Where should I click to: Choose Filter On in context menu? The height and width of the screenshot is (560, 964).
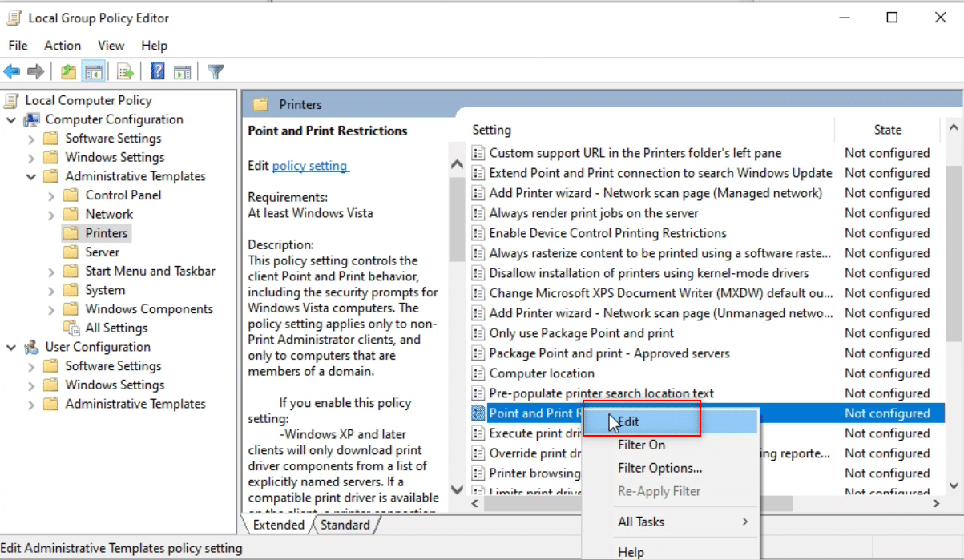click(x=670, y=445)
